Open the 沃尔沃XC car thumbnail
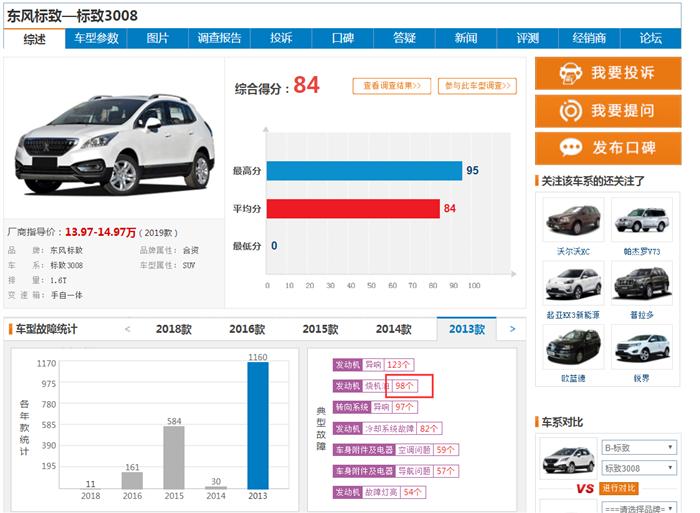 573,220
